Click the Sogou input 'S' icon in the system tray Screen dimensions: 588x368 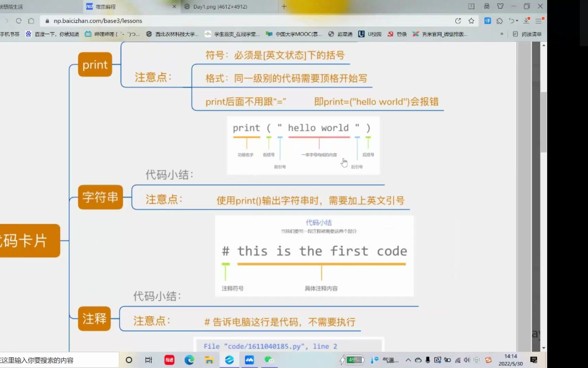coord(489,360)
